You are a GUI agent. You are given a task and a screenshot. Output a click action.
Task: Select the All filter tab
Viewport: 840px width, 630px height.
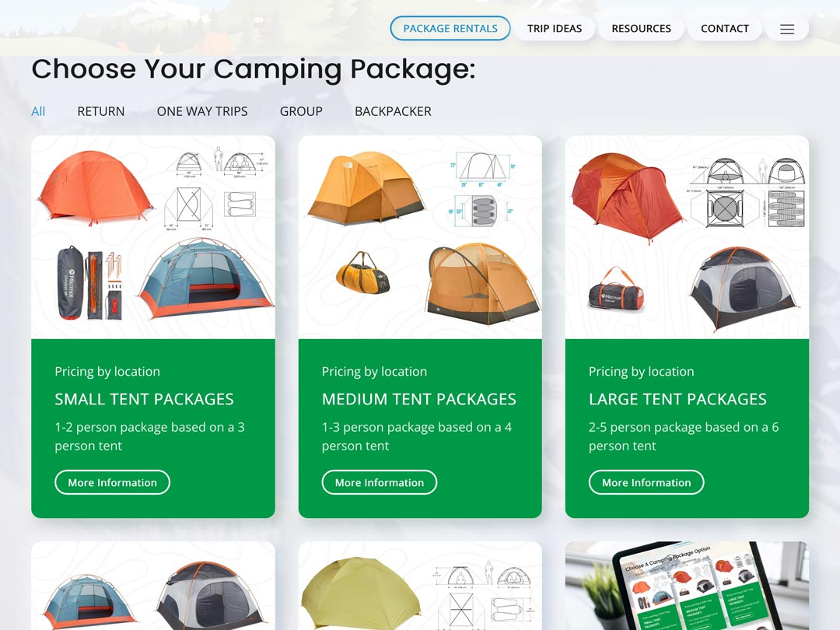point(38,111)
